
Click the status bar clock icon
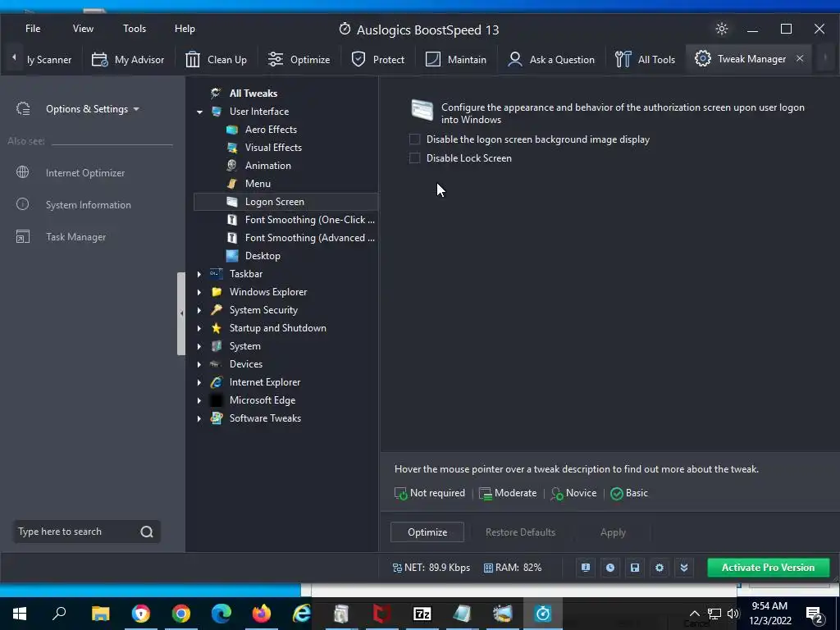pyautogui.click(x=610, y=568)
